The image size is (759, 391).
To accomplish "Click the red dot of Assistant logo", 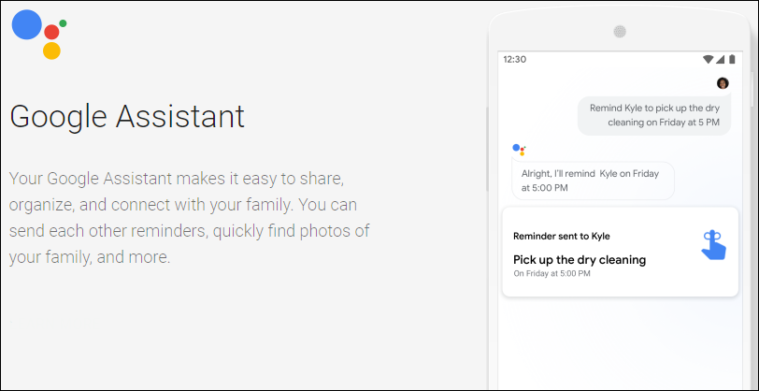I will 52,32.
